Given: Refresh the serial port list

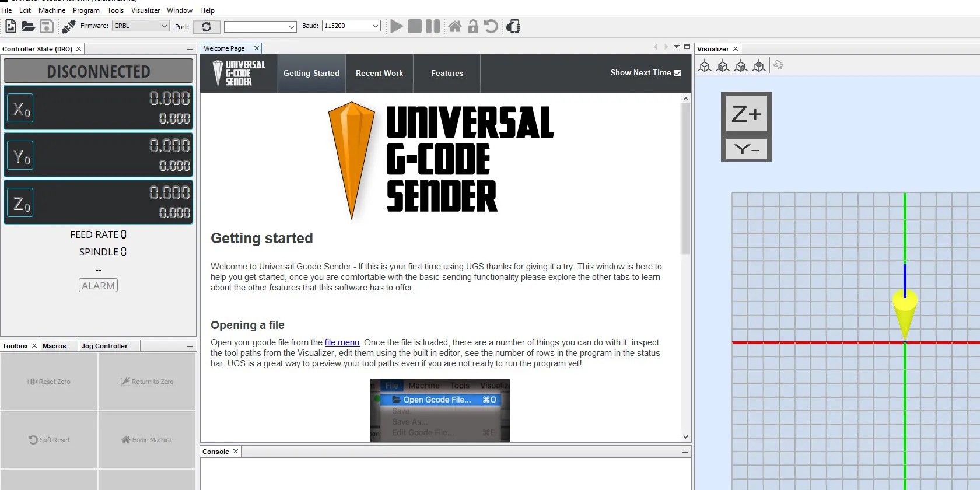Looking at the screenshot, I should coord(206,27).
